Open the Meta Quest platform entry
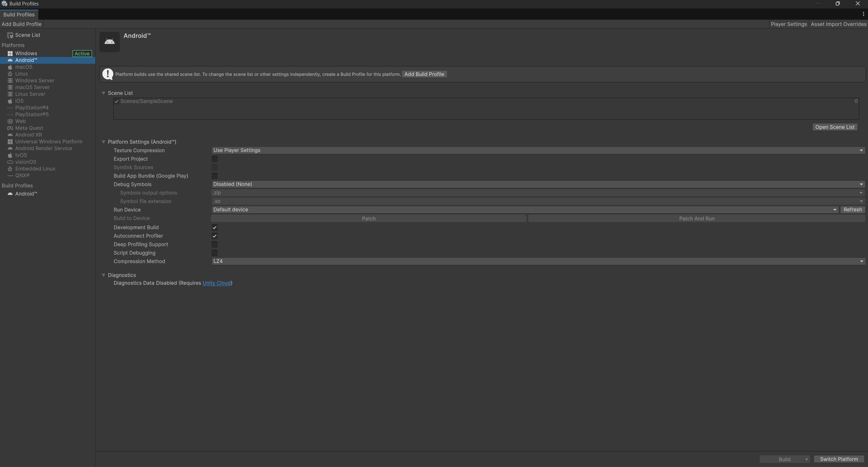The height and width of the screenshot is (467, 868). (29, 128)
